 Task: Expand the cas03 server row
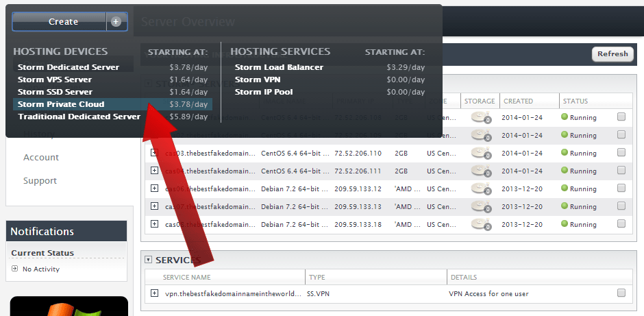154,153
